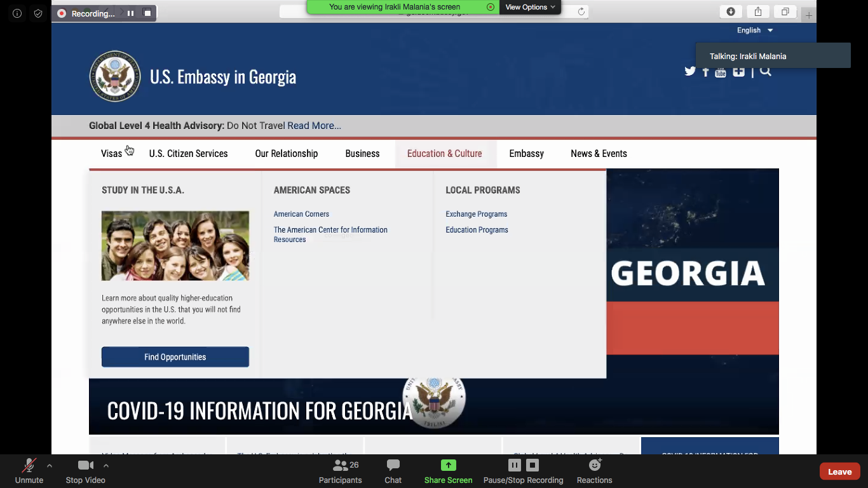
Task: Open audio options arrow next to Unmute
Action: pyautogui.click(x=50, y=466)
